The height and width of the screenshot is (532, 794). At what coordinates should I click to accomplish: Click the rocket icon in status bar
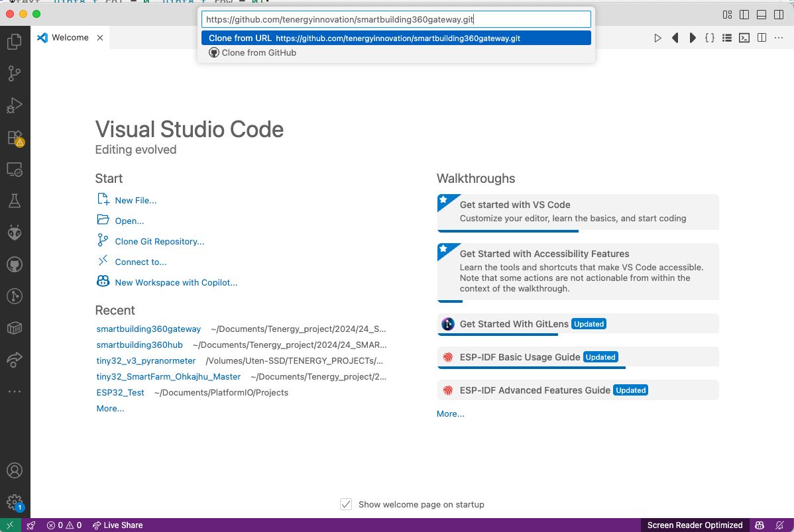tap(31, 525)
